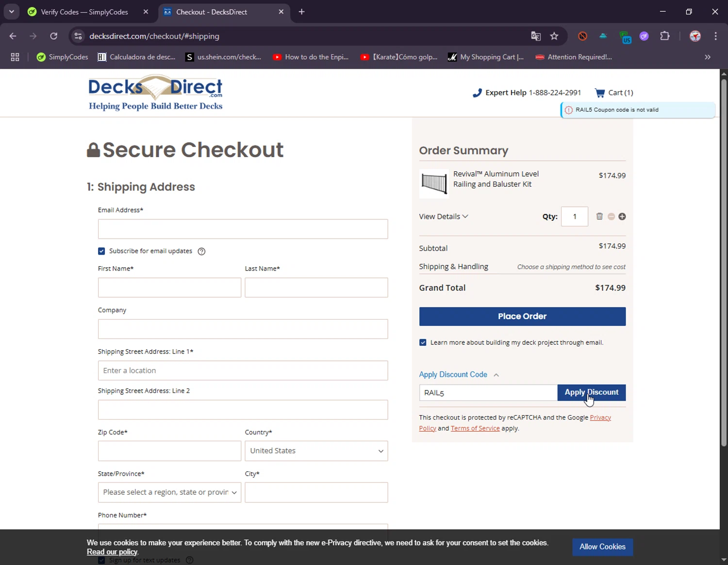Open How to do the Epi... bookmark
The width and height of the screenshot is (728, 565).
pyautogui.click(x=311, y=57)
